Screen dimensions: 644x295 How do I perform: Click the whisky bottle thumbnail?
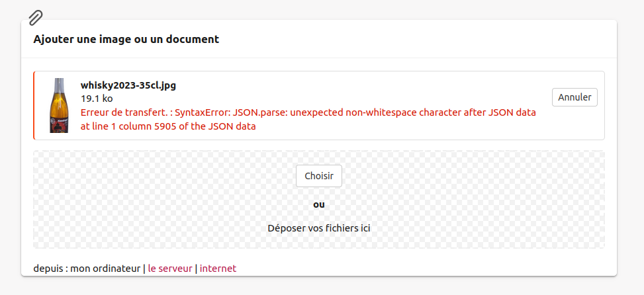pos(60,105)
